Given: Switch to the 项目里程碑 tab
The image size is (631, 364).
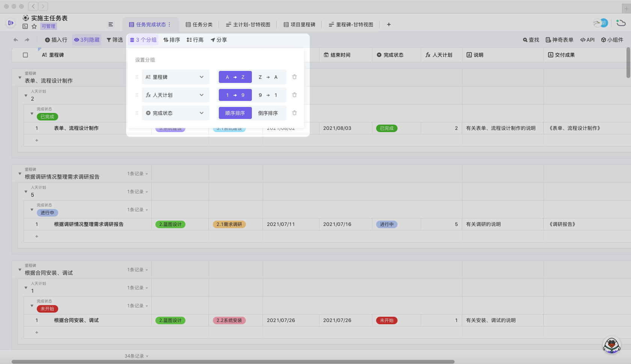Looking at the screenshot, I should click(299, 24).
